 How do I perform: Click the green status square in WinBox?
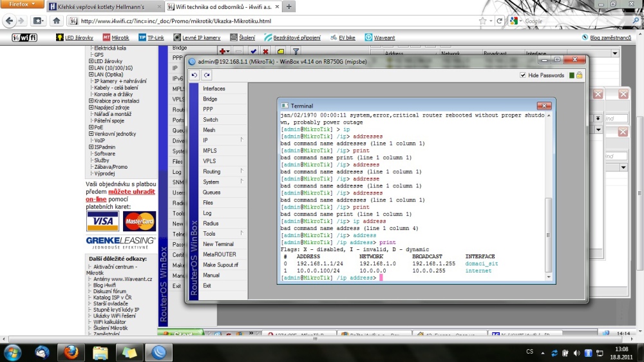571,75
